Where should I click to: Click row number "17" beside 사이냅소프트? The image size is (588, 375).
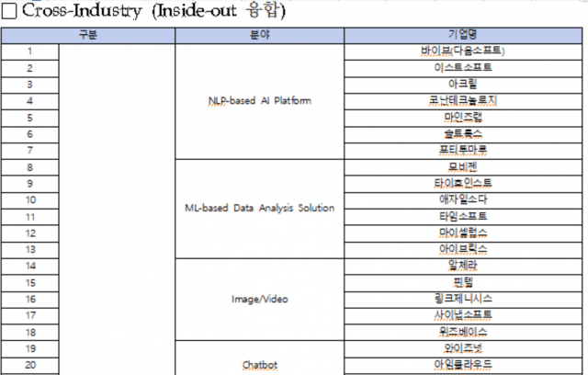[x=30, y=316]
